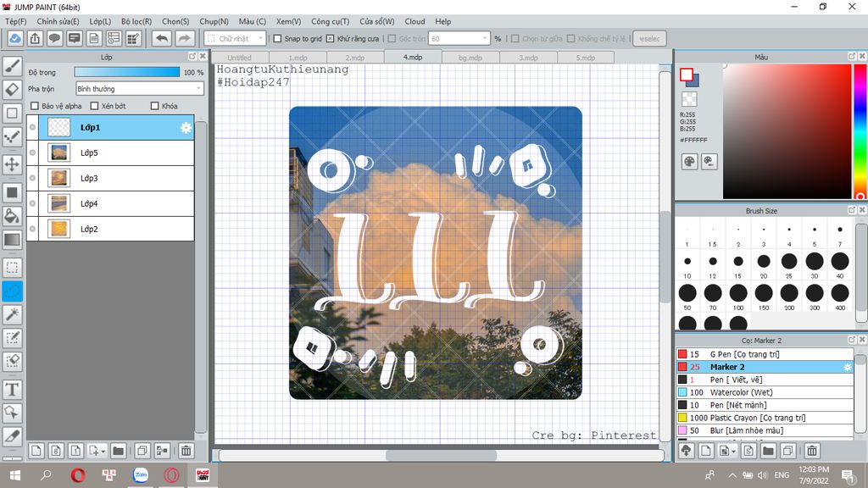The height and width of the screenshot is (488, 868).
Task: Download brush from cloud icon
Action: (x=687, y=451)
